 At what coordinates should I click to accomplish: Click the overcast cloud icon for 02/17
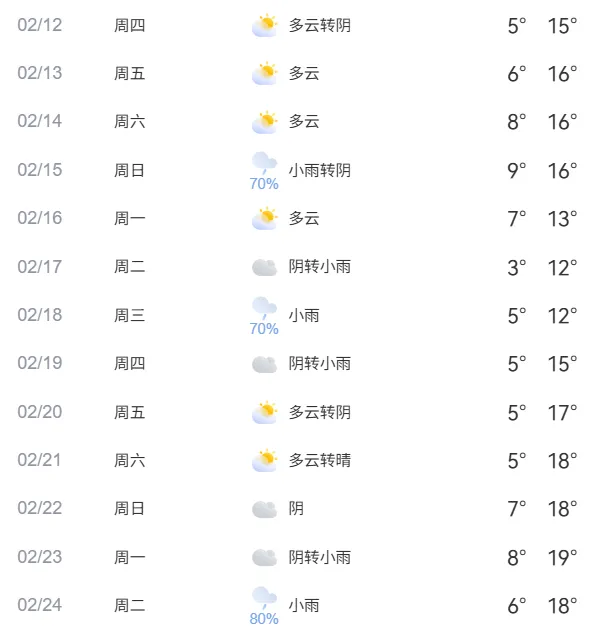[264, 267]
